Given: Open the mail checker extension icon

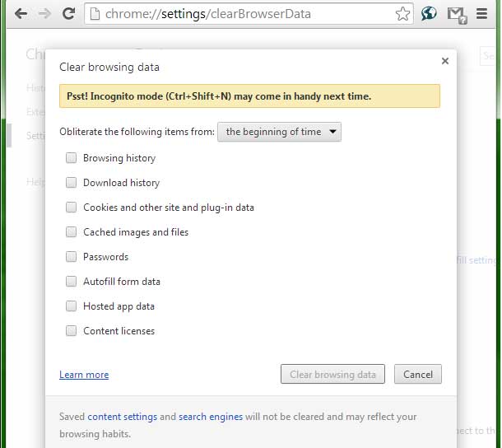Looking at the screenshot, I should coord(458,16).
